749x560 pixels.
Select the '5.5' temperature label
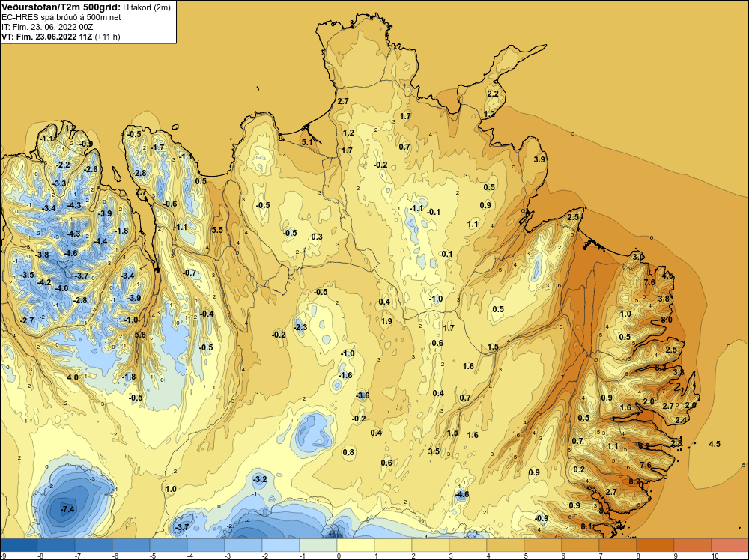click(217, 230)
